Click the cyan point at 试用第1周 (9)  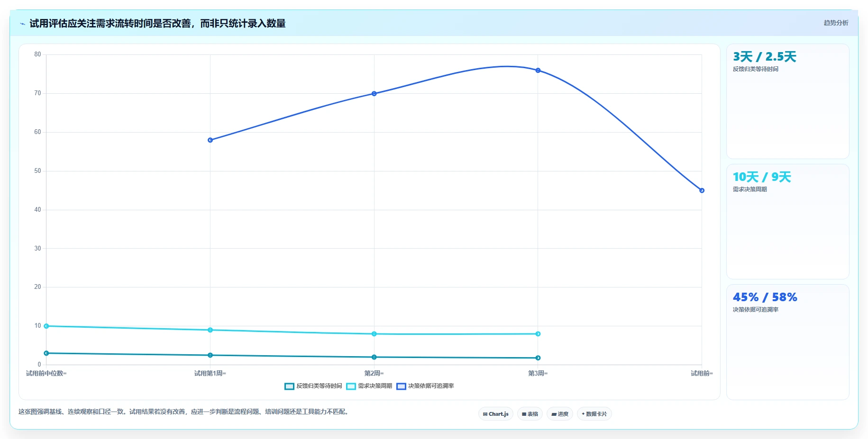click(210, 330)
